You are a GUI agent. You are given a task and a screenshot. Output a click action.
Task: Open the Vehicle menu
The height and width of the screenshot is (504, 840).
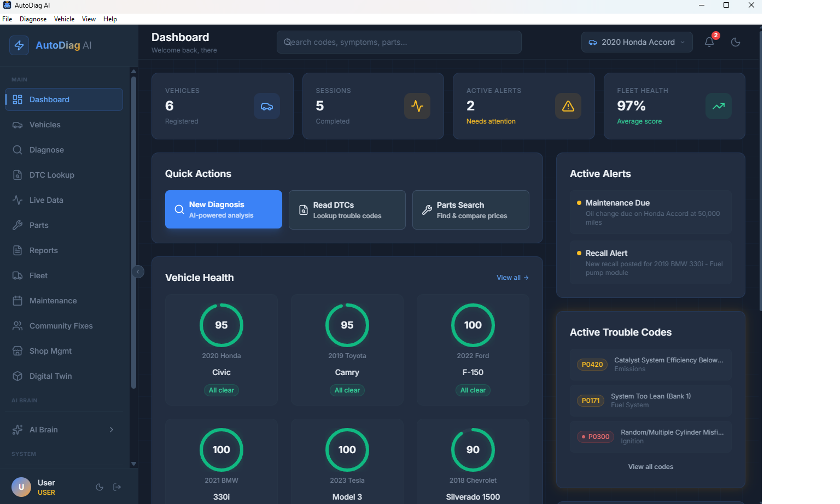click(64, 19)
